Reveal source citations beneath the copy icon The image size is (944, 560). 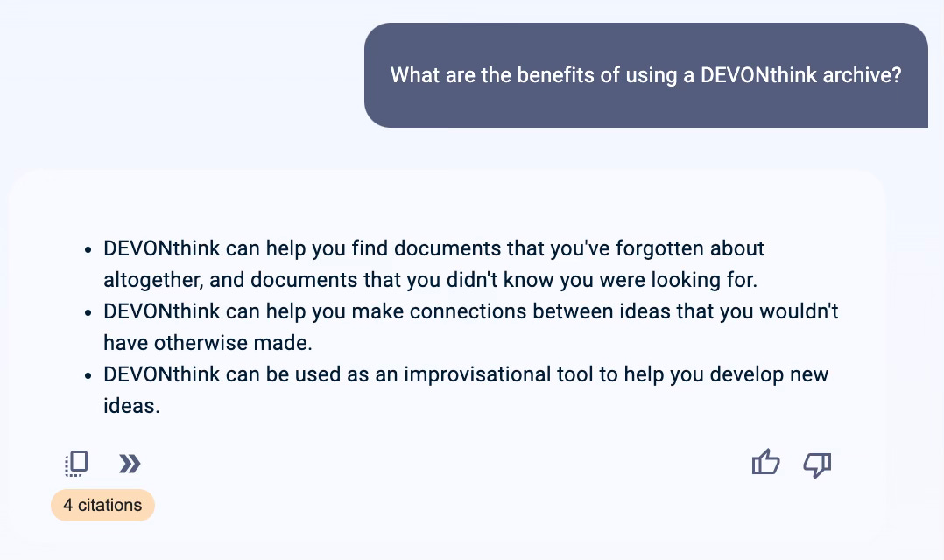[x=102, y=505]
